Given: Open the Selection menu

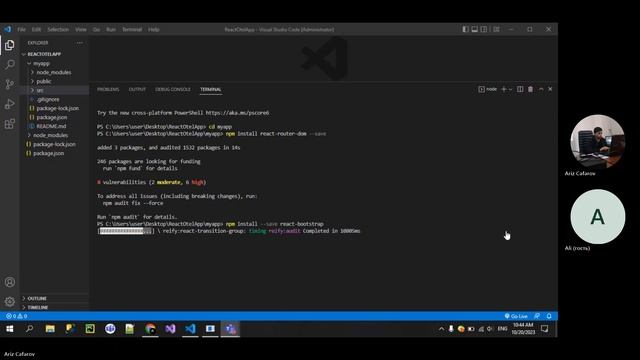Looking at the screenshot, I should point(58,29).
